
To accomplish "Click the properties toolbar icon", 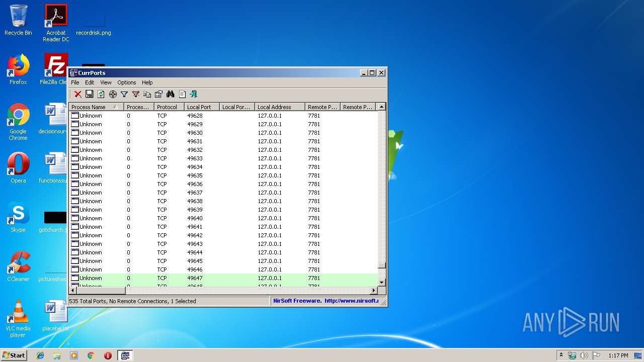I will pos(159,94).
